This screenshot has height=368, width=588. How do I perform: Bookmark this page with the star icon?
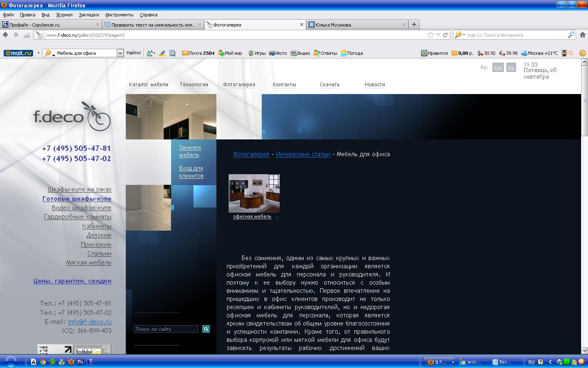[430, 35]
